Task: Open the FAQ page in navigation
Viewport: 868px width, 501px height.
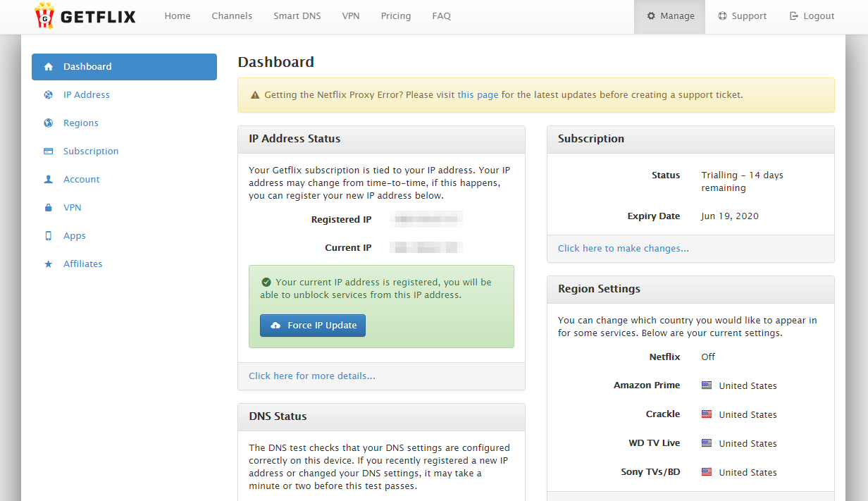Action: [441, 16]
